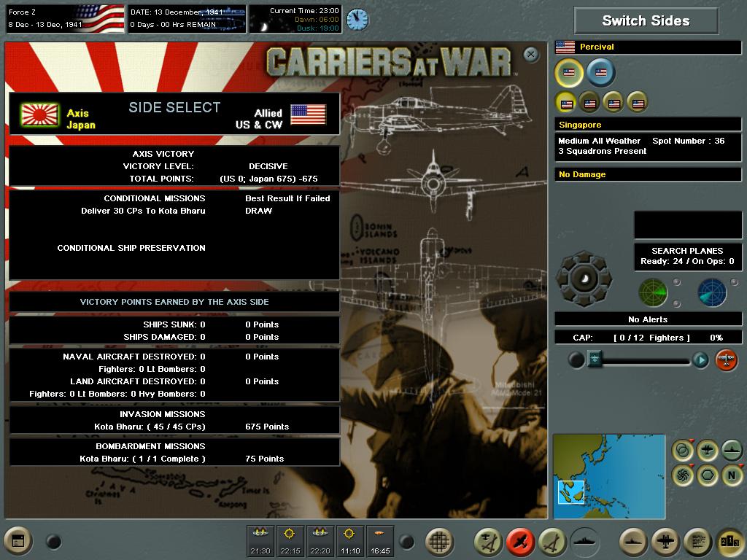
Task: Adjust the CAP fighter percentage slider
Action: click(x=595, y=359)
